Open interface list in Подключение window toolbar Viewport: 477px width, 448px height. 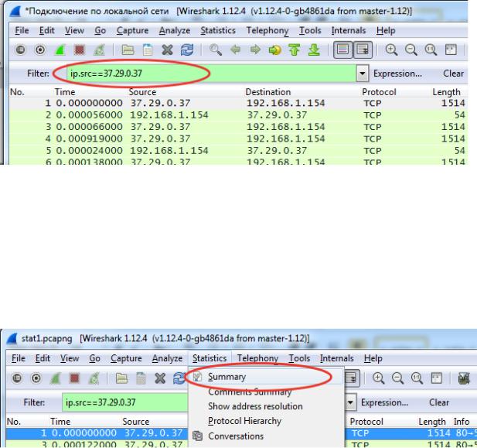pos(20,50)
